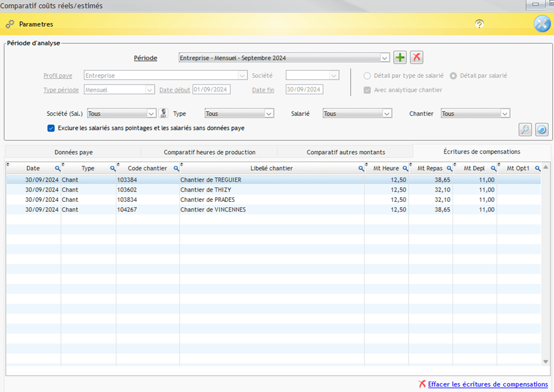Click search icon in Libellé chantier header
554x392 pixels.
click(x=361, y=169)
